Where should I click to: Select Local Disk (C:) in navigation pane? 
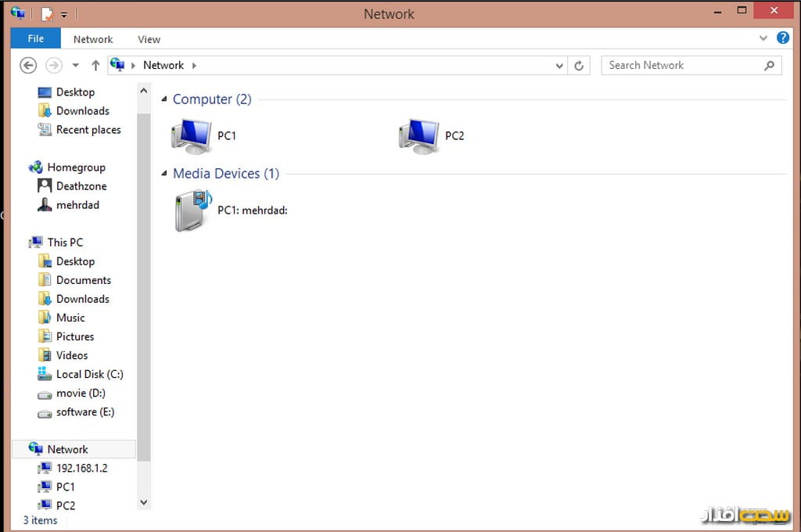pyautogui.click(x=89, y=374)
